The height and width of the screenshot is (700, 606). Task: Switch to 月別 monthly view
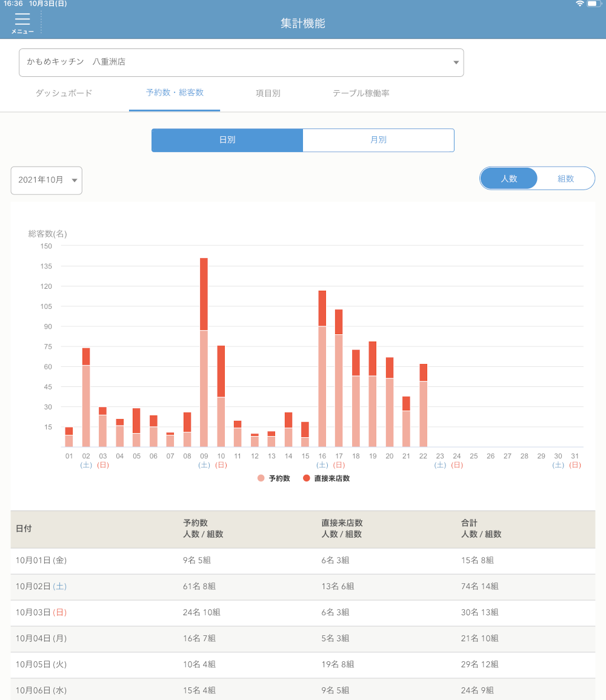(x=378, y=140)
